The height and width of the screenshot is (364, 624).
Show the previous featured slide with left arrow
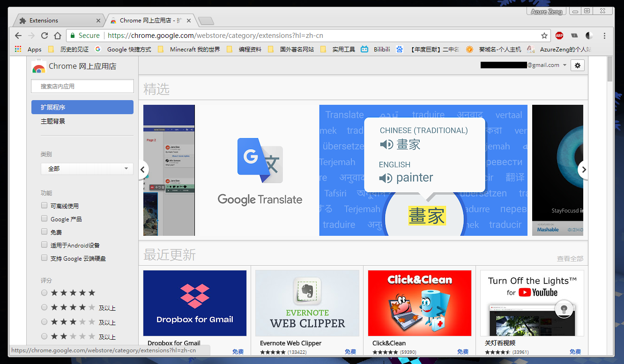[143, 170]
